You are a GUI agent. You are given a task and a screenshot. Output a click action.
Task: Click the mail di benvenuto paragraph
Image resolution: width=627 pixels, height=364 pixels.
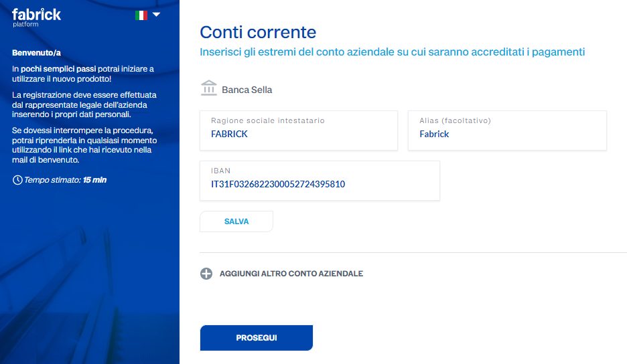[x=84, y=145]
